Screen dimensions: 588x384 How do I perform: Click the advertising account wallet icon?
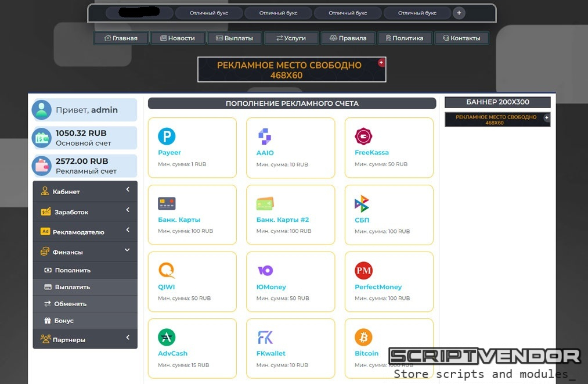pos(42,166)
